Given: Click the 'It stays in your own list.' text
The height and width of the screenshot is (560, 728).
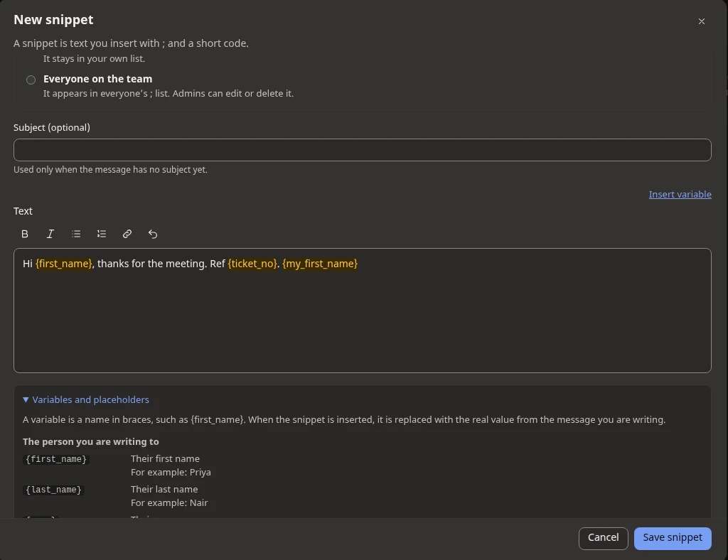Looking at the screenshot, I should 94,58.
